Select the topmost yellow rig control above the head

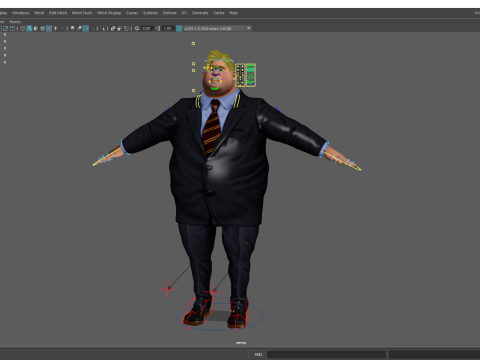[x=193, y=43]
